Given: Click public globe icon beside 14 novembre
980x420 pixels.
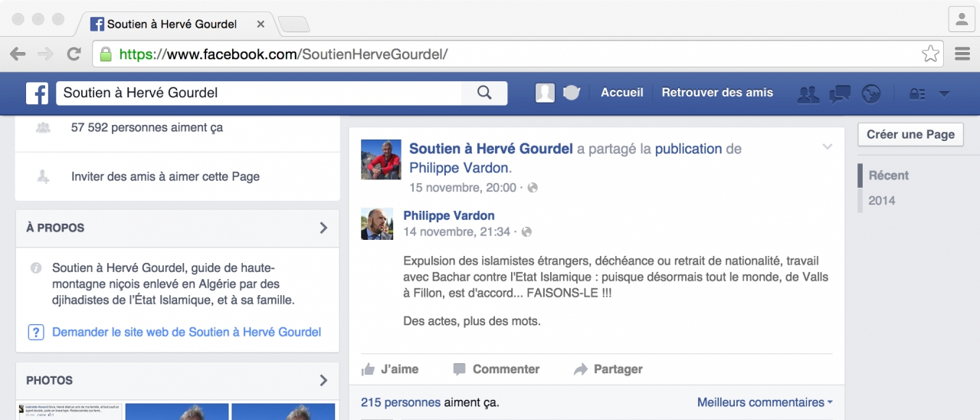Looking at the screenshot, I should click(x=526, y=232).
